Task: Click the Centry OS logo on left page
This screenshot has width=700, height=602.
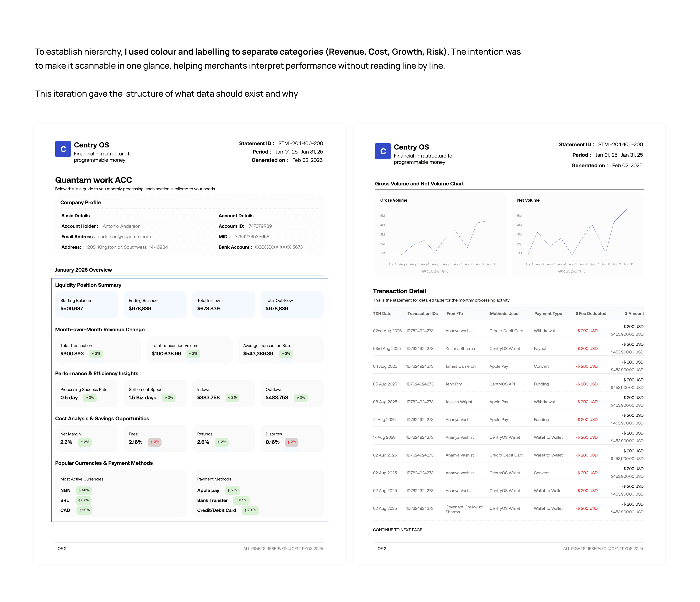Action: click(63, 149)
